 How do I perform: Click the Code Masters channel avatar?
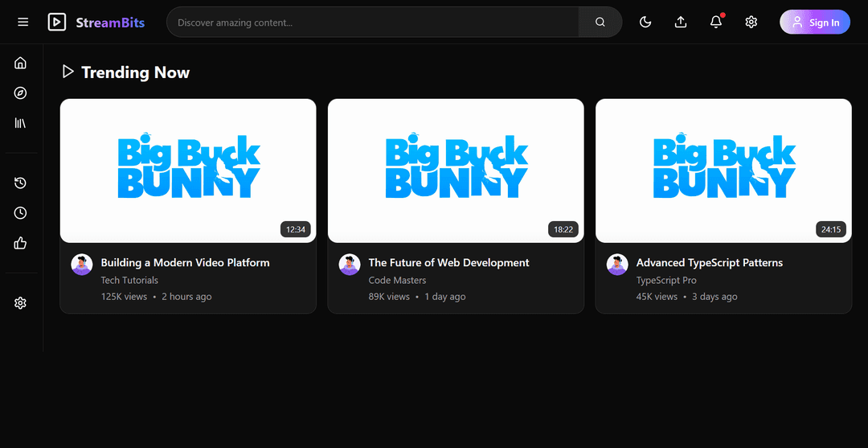point(350,265)
